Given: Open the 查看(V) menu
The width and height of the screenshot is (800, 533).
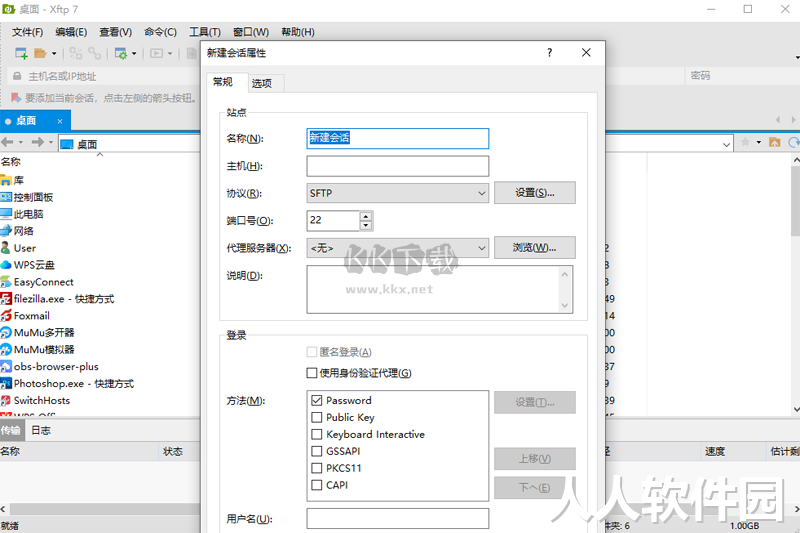Looking at the screenshot, I should 115,32.
